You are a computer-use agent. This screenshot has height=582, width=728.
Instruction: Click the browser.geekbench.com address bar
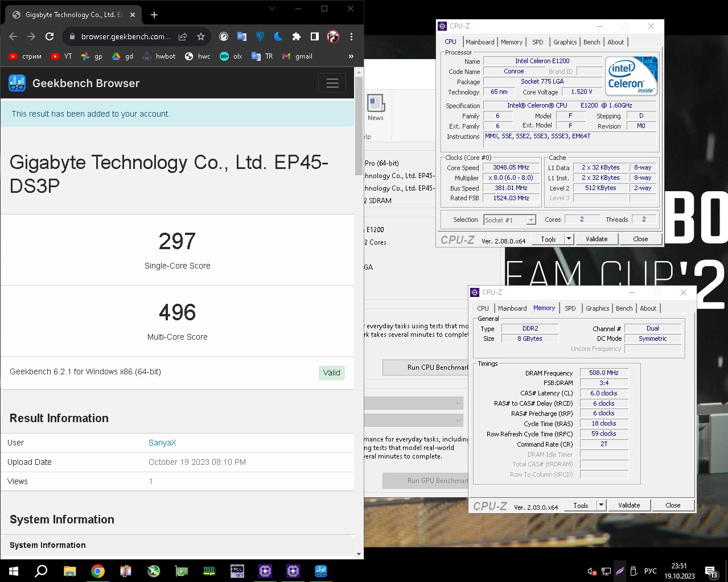coord(125,36)
